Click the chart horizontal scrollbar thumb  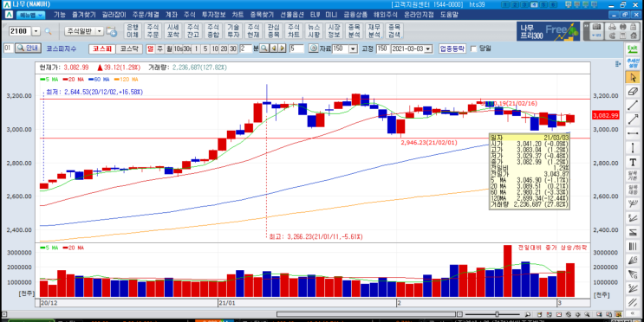point(365,314)
